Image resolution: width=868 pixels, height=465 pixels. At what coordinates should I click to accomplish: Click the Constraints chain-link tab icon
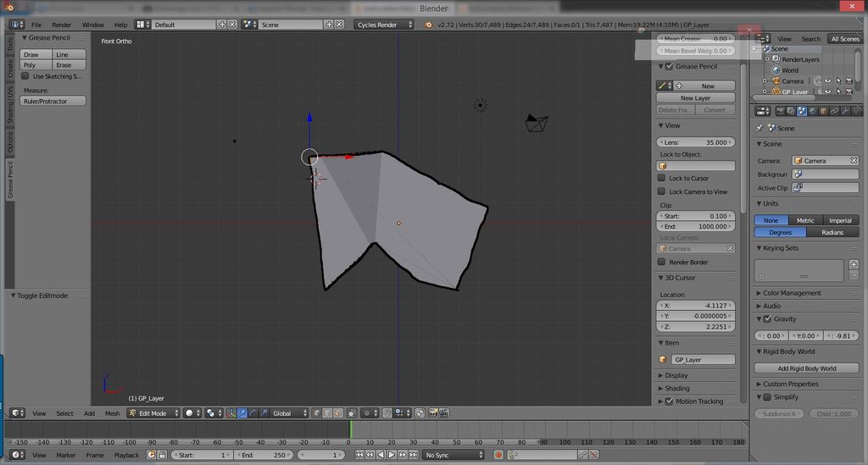(833, 111)
